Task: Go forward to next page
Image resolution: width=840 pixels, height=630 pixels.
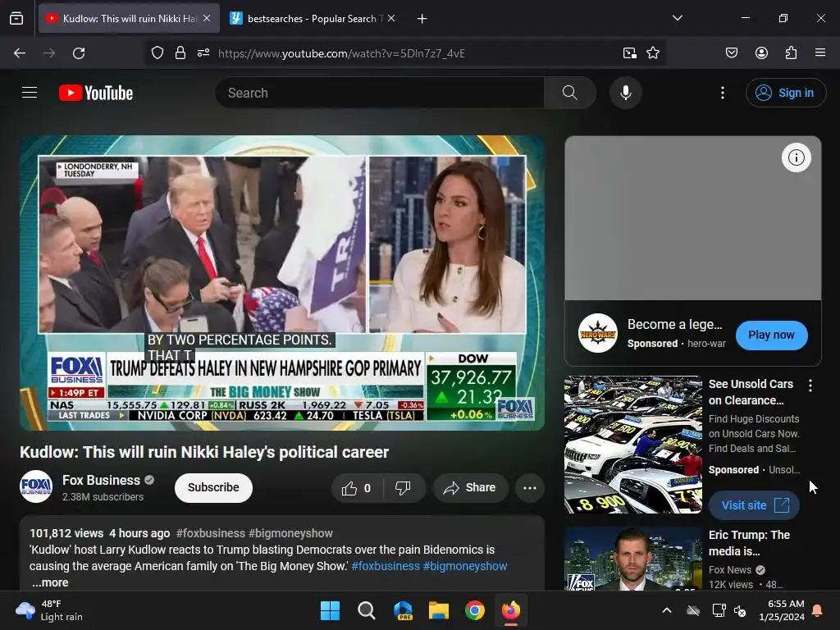Action: pos(49,53)
